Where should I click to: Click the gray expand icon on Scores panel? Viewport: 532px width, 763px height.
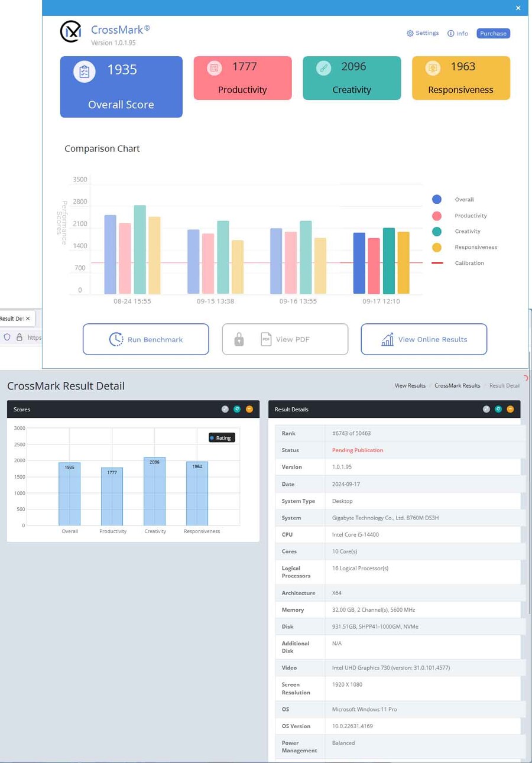click(x=225, y=409)
